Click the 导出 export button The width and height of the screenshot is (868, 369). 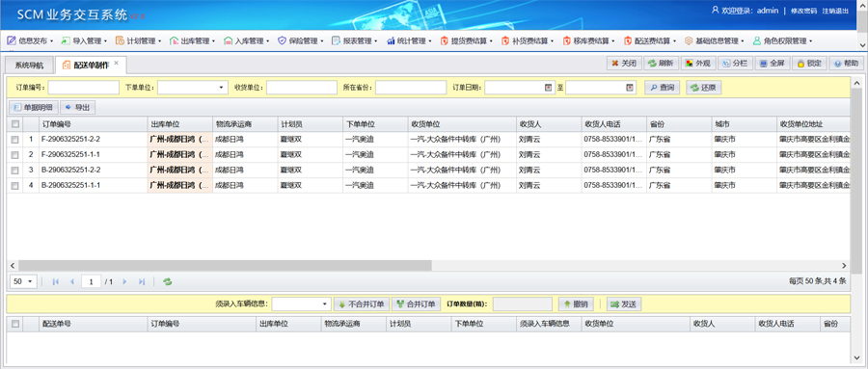coord(77,107)
